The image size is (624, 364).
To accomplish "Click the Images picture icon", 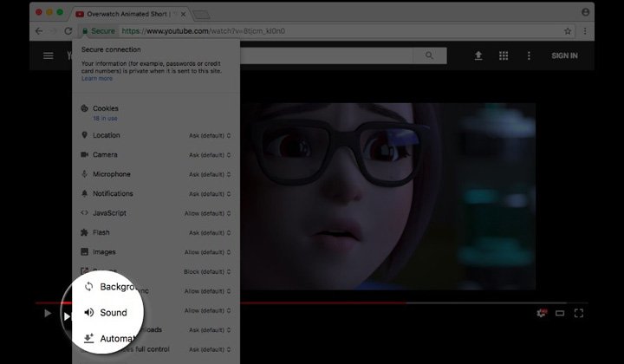I will point(84,251).
